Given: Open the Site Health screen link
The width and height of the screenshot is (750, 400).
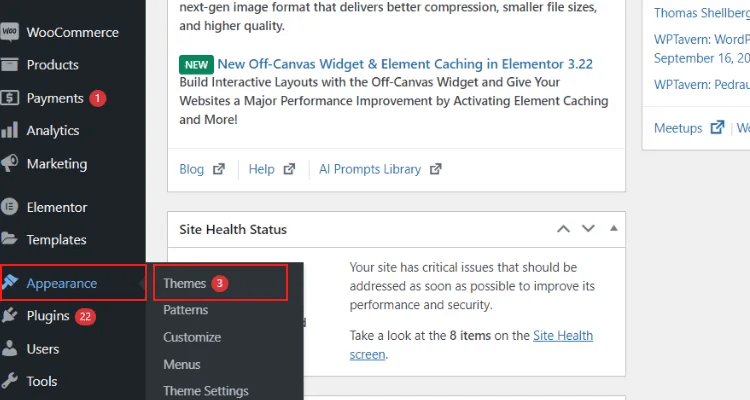Looking at the screenshot, I should tap(471, 345).
